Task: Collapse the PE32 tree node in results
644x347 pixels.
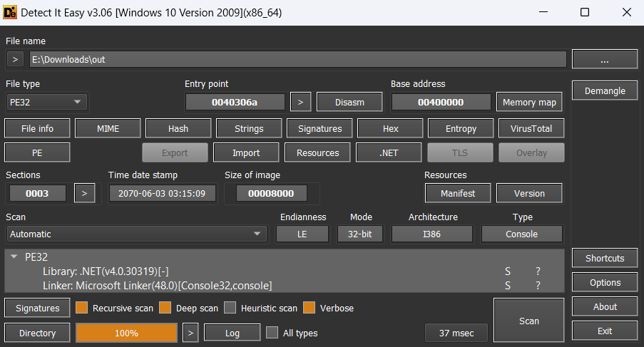Action: (x=14, y=257)
